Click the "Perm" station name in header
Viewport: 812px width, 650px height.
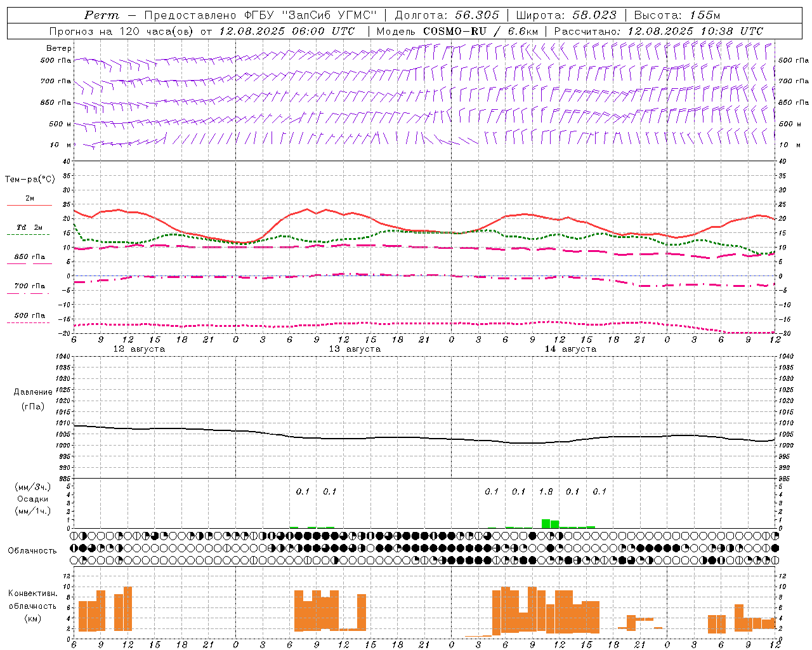point(101,15)
